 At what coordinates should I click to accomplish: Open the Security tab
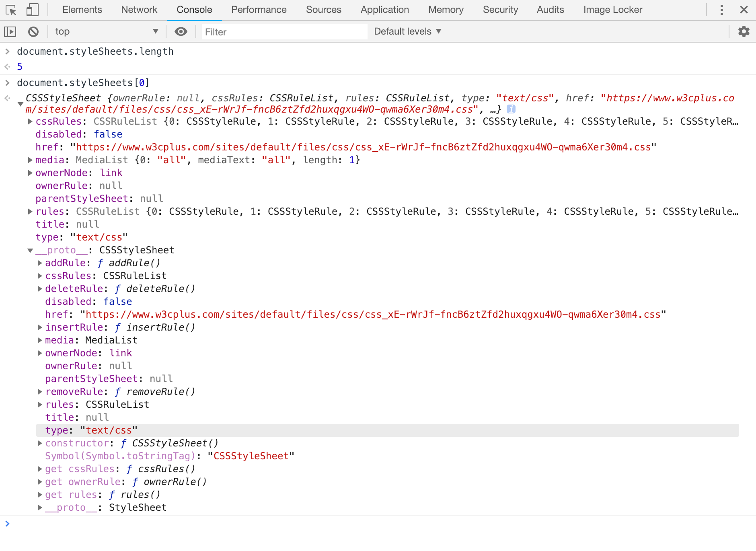click(501, 10)
